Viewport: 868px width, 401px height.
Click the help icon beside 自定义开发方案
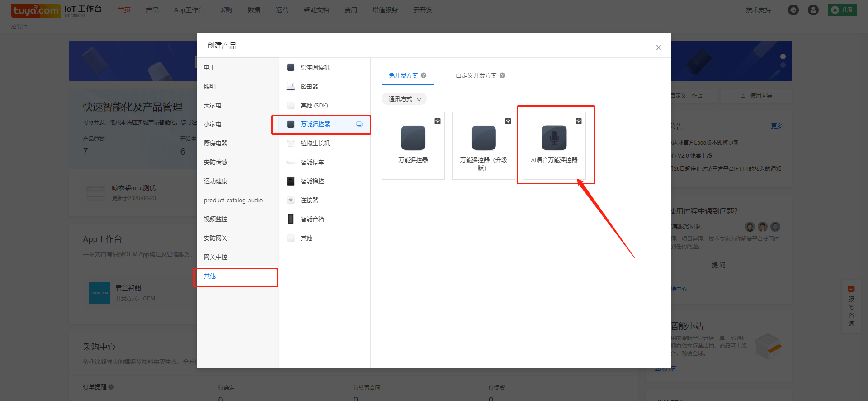click(502, 75)
